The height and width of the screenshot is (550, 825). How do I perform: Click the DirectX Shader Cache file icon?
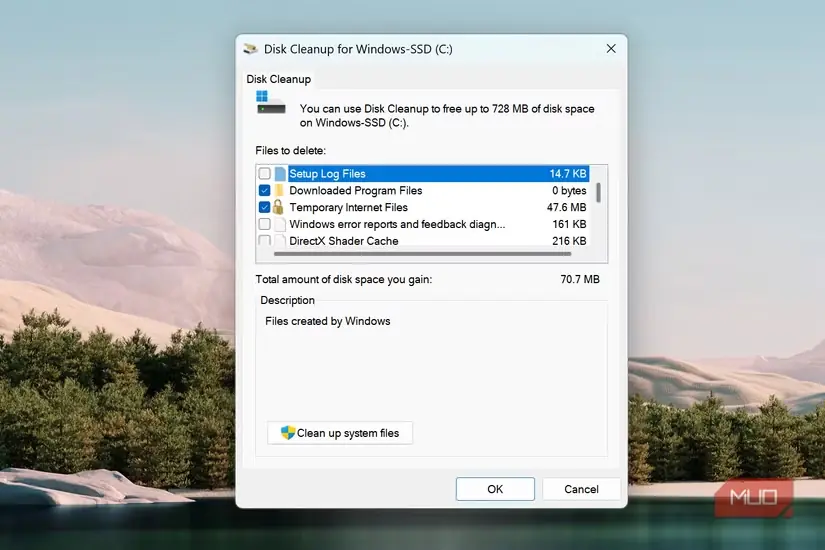[x=280, y=240]
